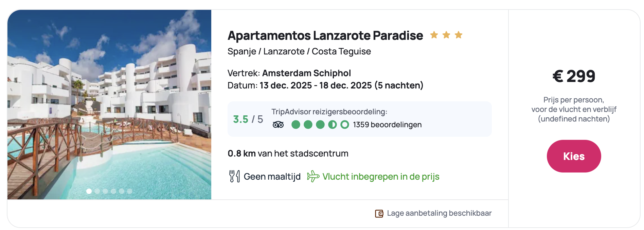The height and width of the screenshot is (230, 644).
Task: Click the wallet icon beside low deposit
Action: click(379, 213)
